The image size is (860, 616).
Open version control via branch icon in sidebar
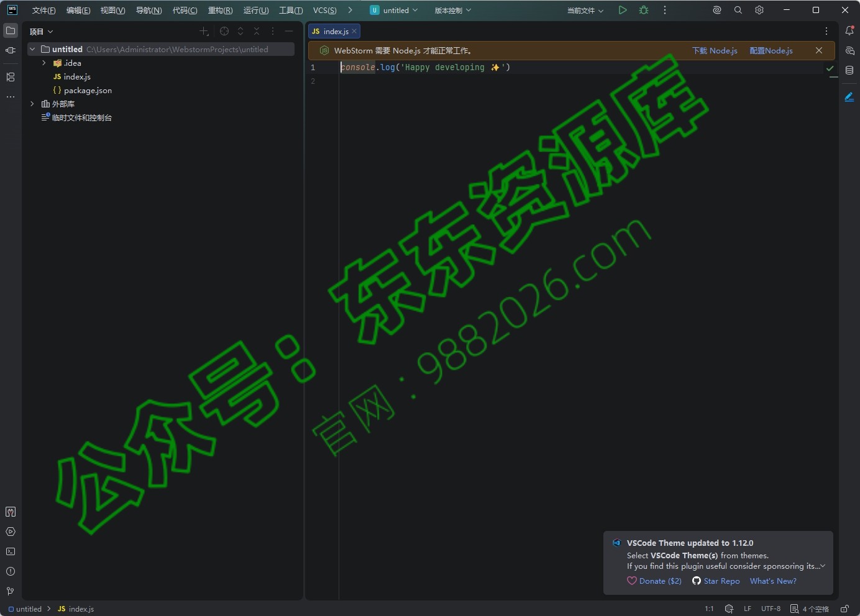pos(10,592)
